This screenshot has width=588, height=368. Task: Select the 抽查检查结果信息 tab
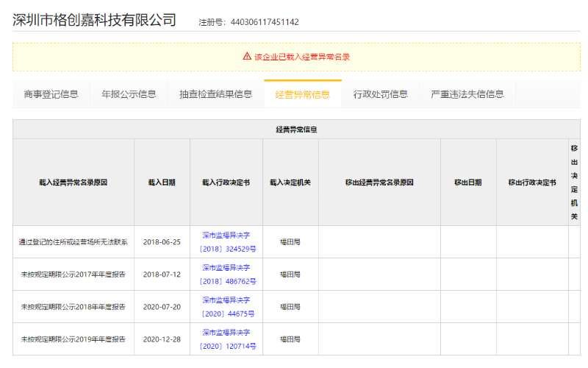215,94
